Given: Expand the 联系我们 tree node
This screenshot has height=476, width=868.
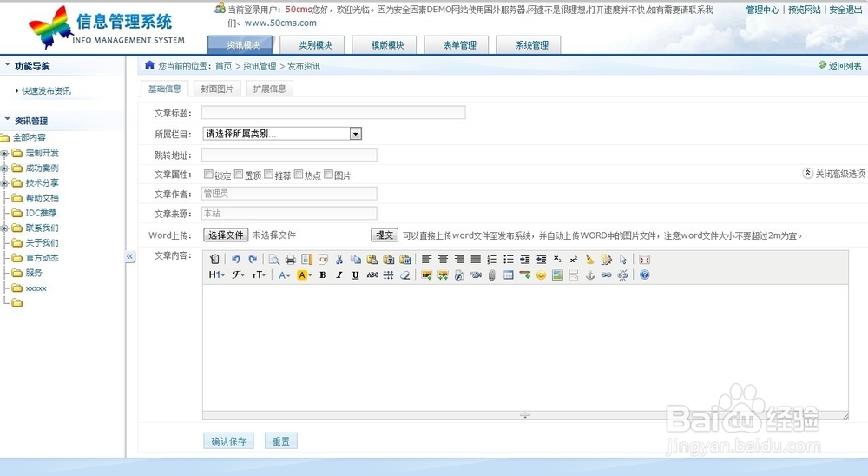Looking at the screenshot, I should 4,228.
